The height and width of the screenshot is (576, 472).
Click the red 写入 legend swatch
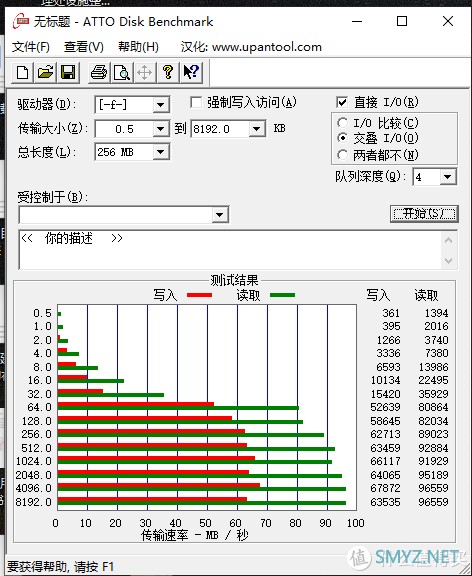(199, 295)
